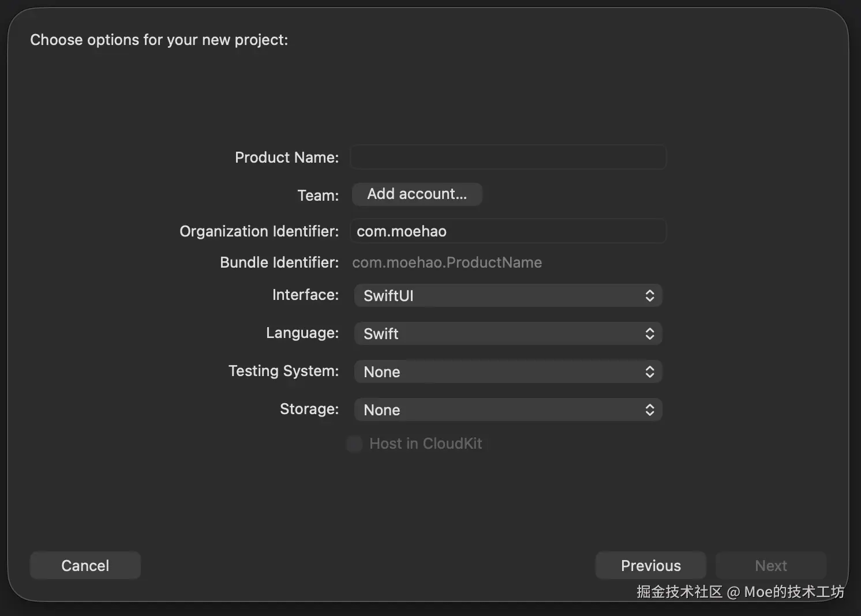Focus the Product Name text field
861x616 pixels.
coord(508,157)
